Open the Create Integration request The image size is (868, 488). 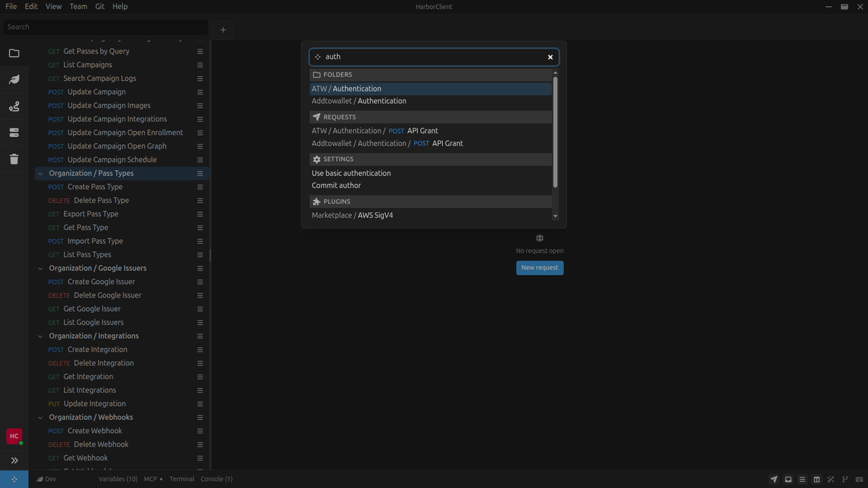98,350
